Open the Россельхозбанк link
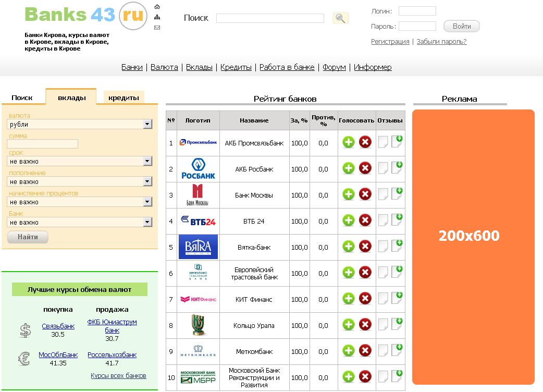This screenshot has width=543, height=392. click(112, 354)
